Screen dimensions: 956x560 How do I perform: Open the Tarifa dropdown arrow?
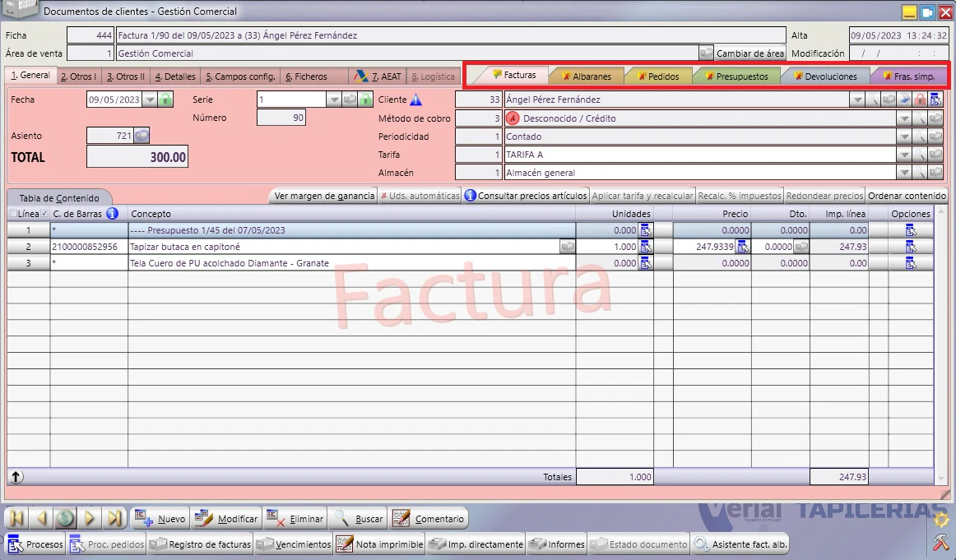[x=904, y=155]
